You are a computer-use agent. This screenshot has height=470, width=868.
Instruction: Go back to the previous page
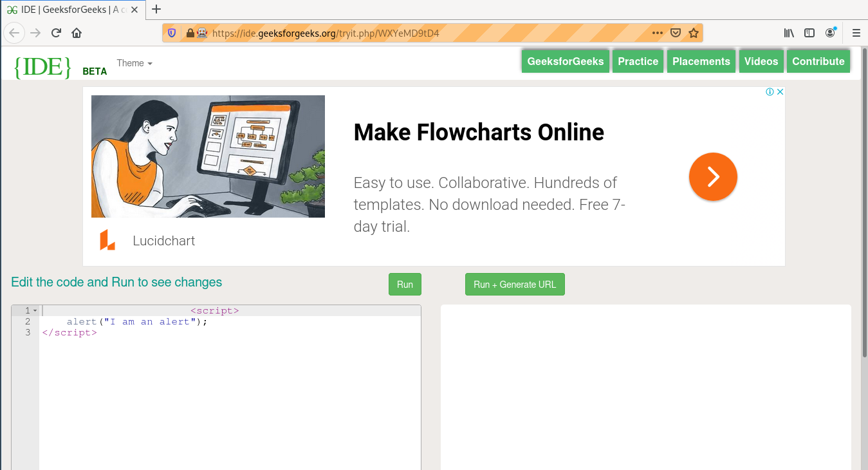point(15,33)
